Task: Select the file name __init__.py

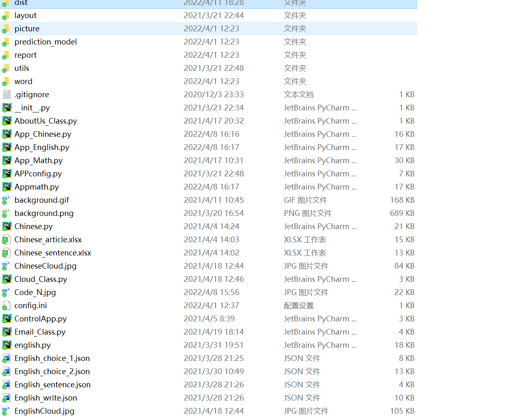Action: (x=32, y=108)
